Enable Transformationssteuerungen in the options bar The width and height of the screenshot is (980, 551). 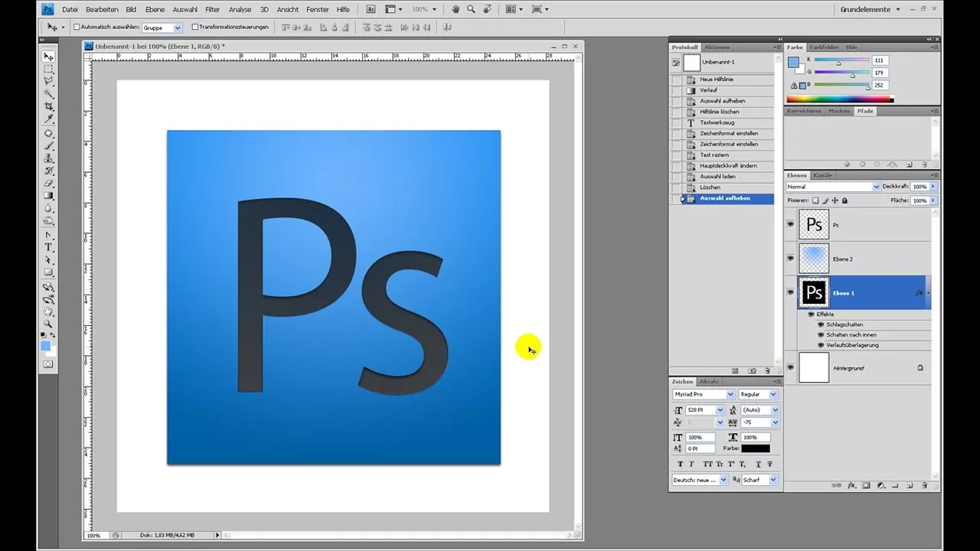coord(194,26)
